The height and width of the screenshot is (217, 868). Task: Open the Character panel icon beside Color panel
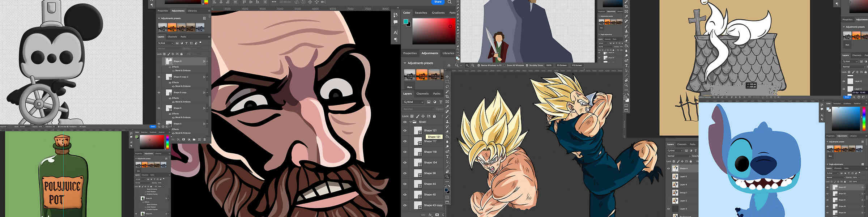[396, 33]
